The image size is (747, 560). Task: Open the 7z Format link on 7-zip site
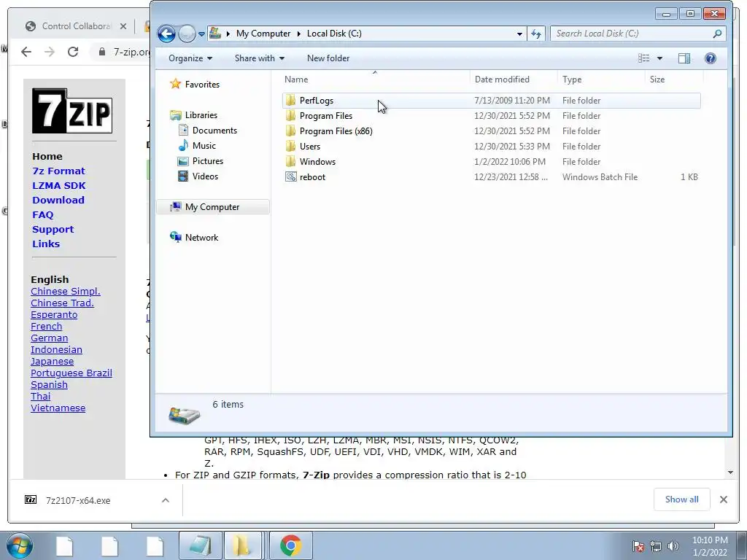tap(58, 171)
